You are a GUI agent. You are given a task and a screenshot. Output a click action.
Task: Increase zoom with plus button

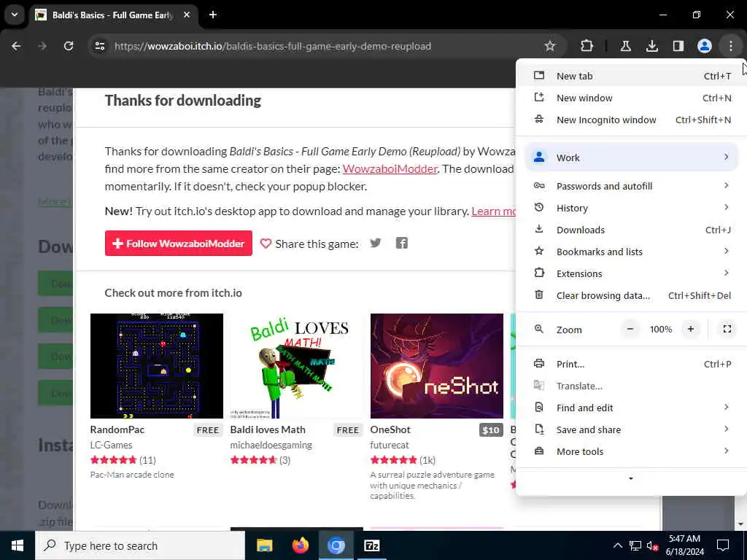click(690, 329)
